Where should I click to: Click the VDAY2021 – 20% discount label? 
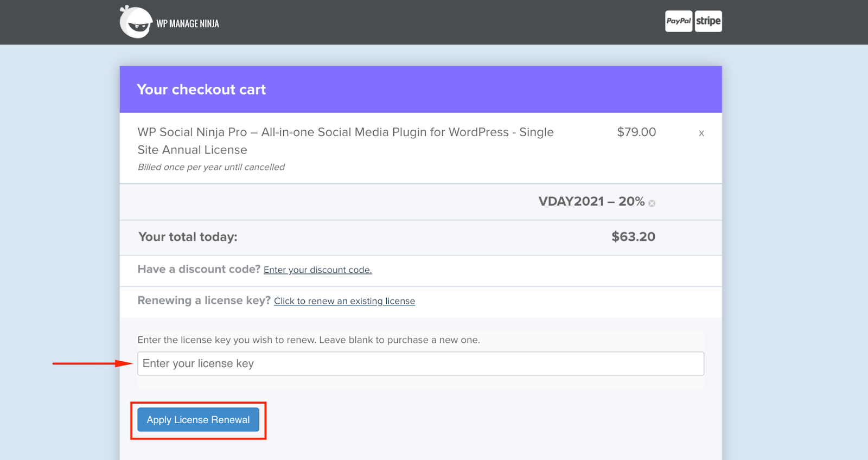tap(591, 202)
